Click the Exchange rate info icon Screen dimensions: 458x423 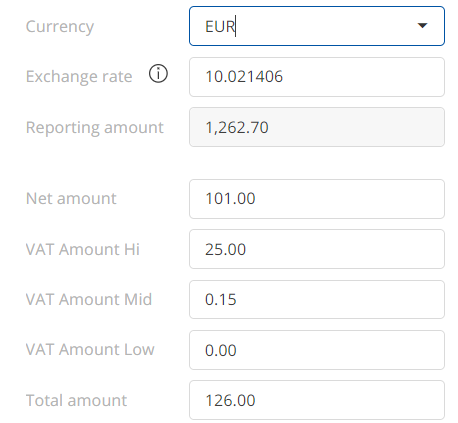click(158, 74)
